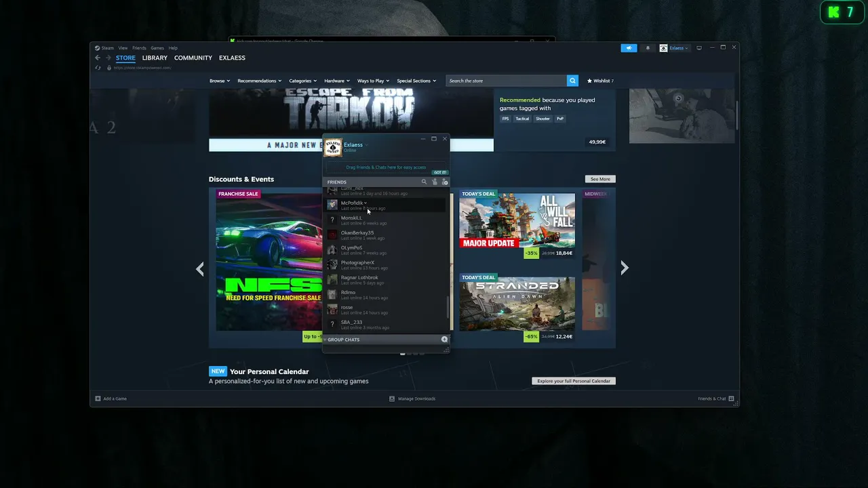Click the store search magnifier button
Viewport: 868px width, 488px height.
(x=572, y=81)
